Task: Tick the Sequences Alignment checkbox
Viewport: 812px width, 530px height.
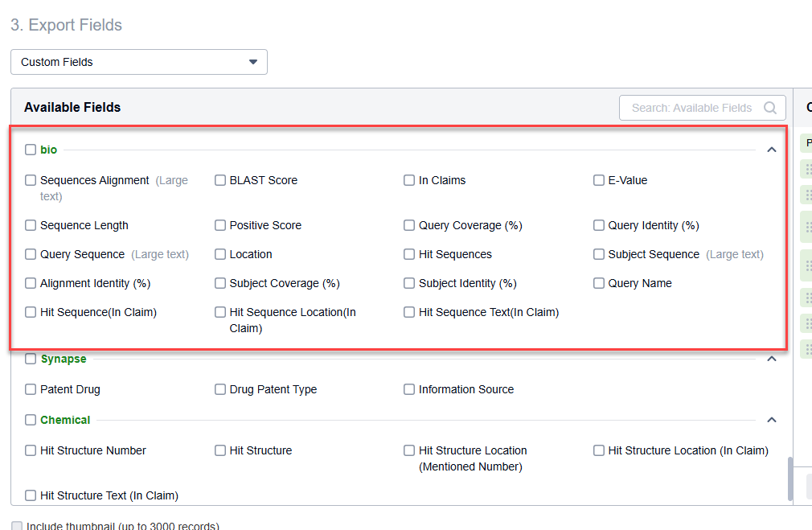Action: (31, 180)
